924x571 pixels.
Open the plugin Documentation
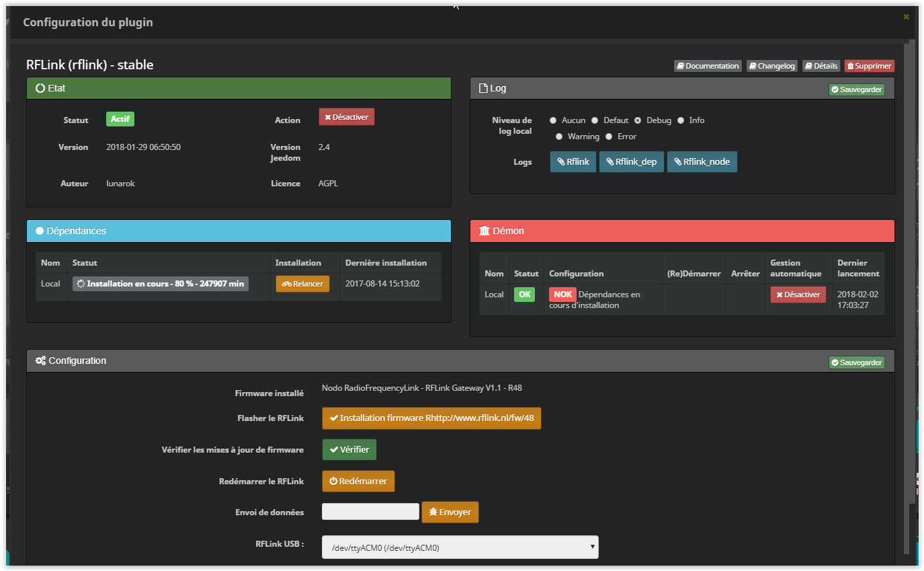click(x=708, y=66)
